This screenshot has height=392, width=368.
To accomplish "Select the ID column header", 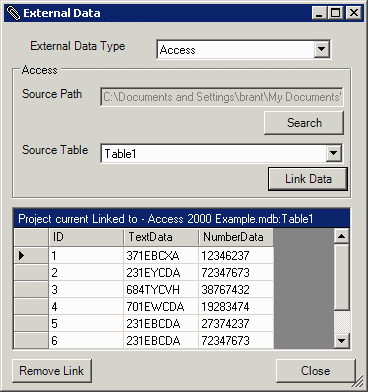I will coord(86,237).
